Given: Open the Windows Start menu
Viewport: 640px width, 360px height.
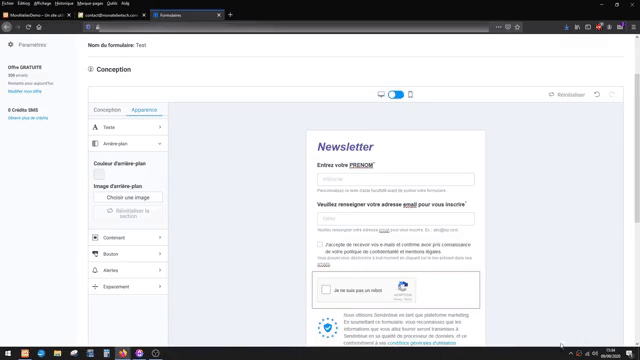Looking at the screenshot, I should (8, 353).
